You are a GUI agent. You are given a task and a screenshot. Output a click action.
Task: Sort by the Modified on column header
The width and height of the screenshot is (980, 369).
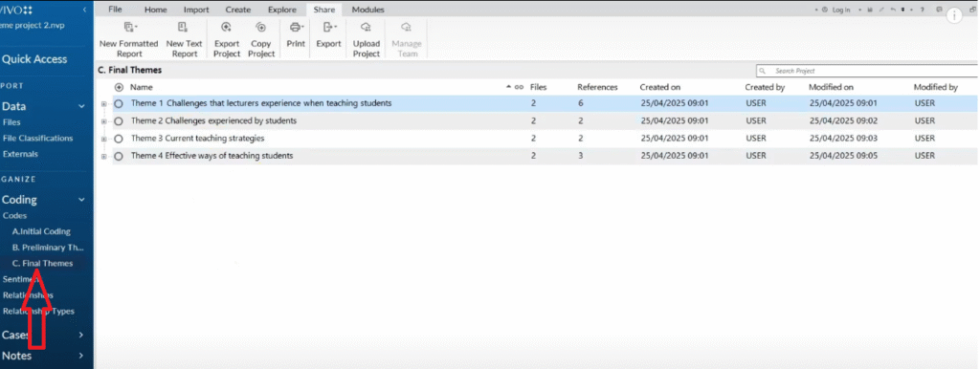click(831, 87)
